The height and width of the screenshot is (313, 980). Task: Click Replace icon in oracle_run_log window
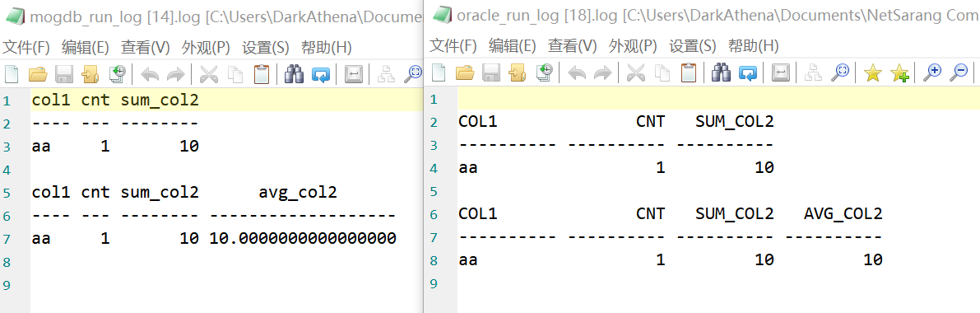coord(748,73)
